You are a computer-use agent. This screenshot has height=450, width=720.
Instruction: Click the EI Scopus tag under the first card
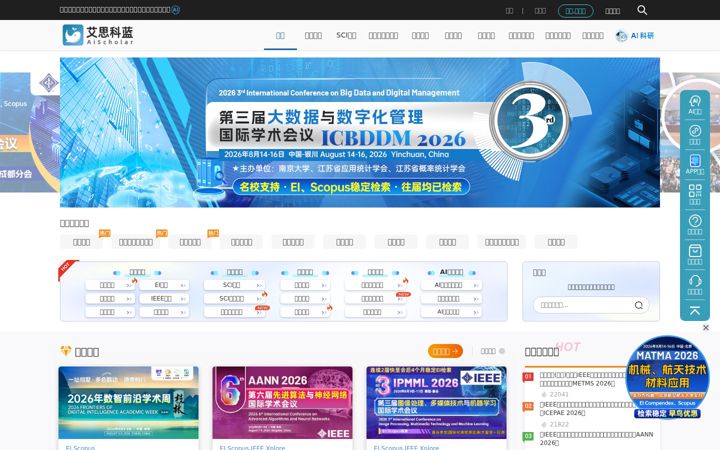80,447
